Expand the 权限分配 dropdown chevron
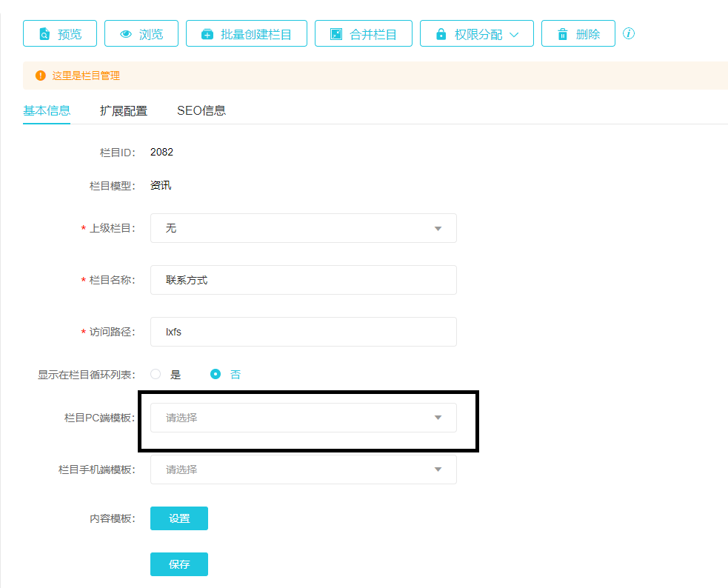This screenshot has width=728, height=588. click(x=515, y=35)
